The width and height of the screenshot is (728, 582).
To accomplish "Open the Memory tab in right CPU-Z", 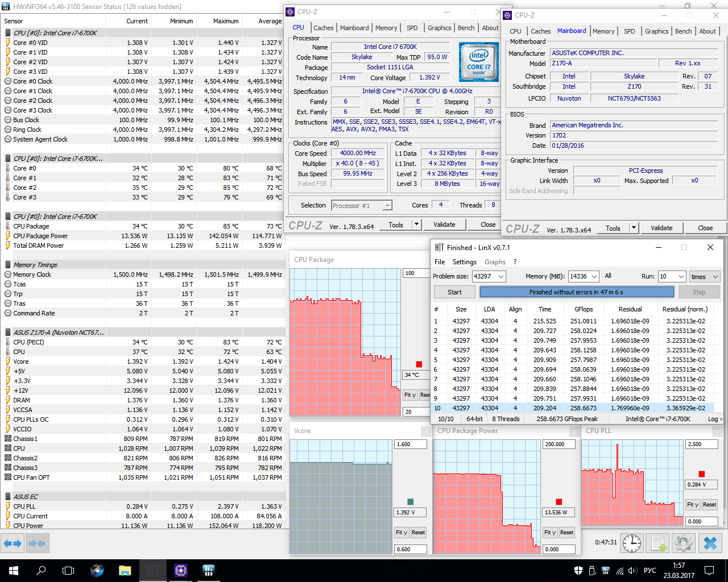I will (603, 31).
